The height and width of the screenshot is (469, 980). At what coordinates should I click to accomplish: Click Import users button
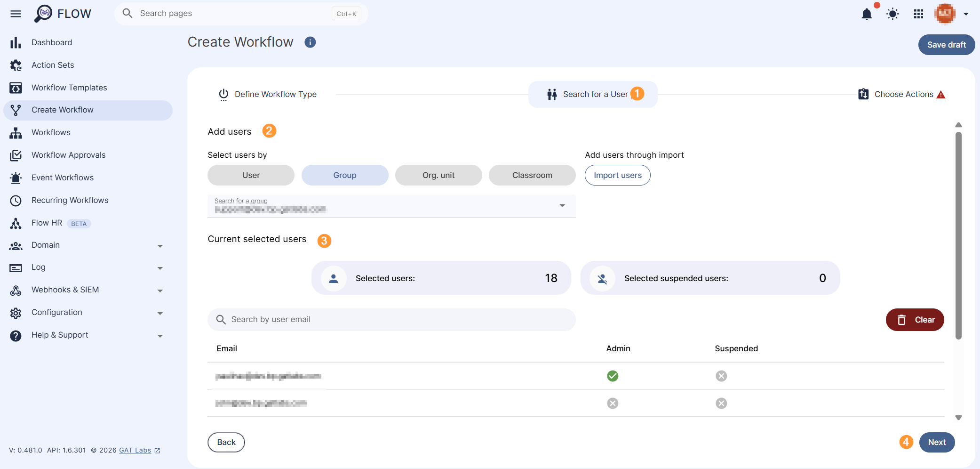(618, 175)
